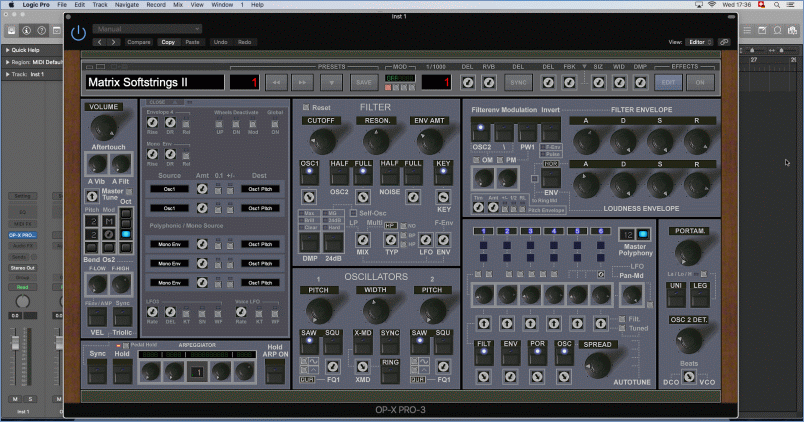Toggle the 24dB filter slope switch
Screen dimensions: 804x422
(x=333, y=243)
